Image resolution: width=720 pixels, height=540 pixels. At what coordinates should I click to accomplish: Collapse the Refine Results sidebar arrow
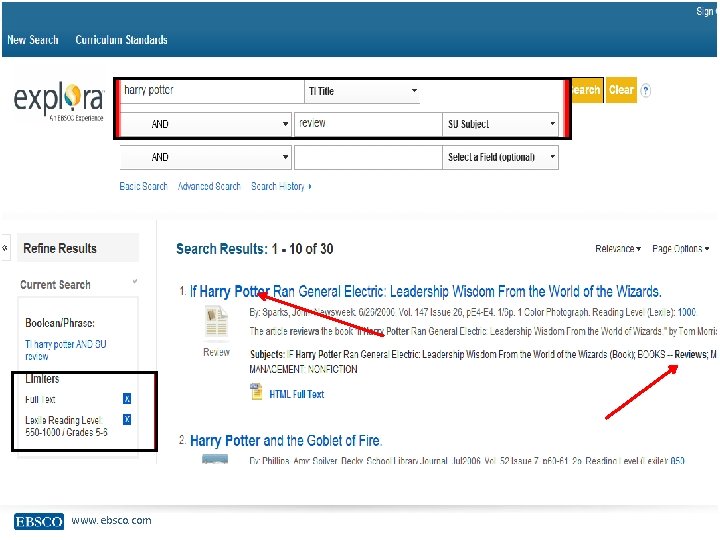5,248
